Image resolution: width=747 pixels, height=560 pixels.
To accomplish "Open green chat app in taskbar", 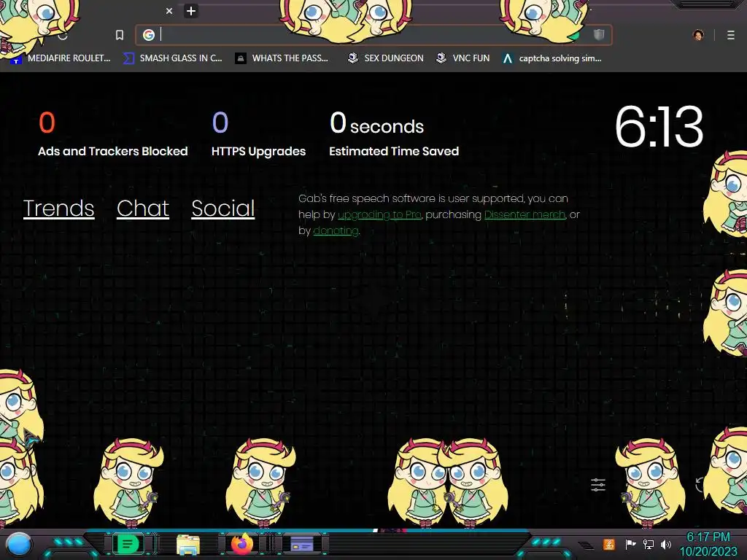I will [x=128, y=544].
